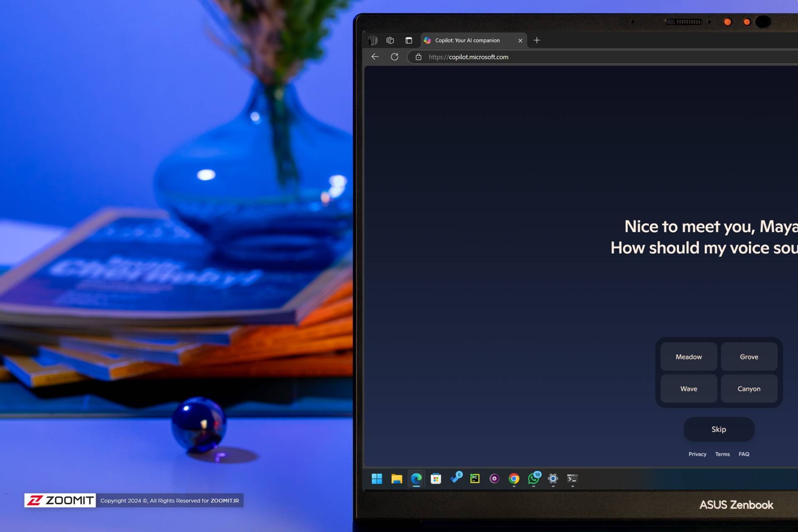This screenshot has width=798, height=532.
Task: Select Canyon voice option
Action: 749,388
